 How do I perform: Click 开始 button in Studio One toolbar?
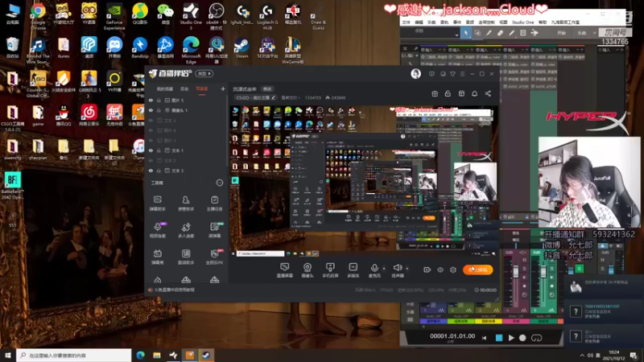coord(561,33)
